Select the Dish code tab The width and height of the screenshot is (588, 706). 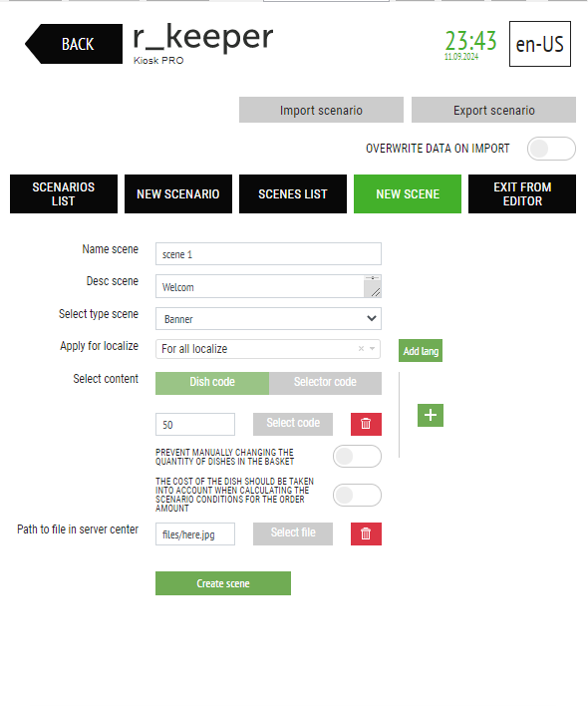pos(212,383)
